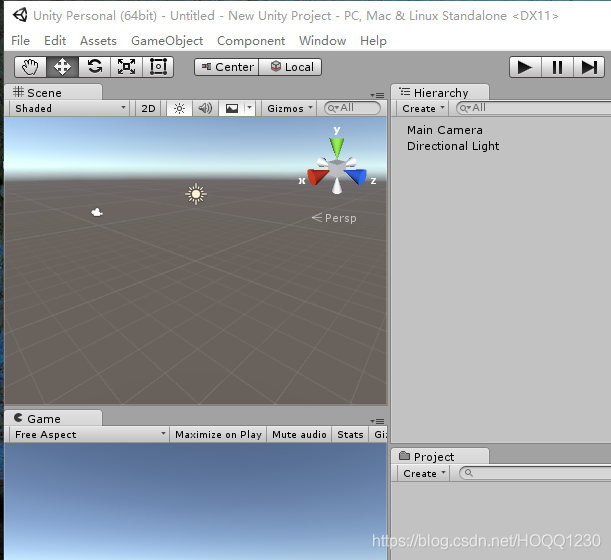Image resolution: width=611 pixels, height=560 pixels.
Task: Toggle scene effects image icon
Action: pos(232,108)
